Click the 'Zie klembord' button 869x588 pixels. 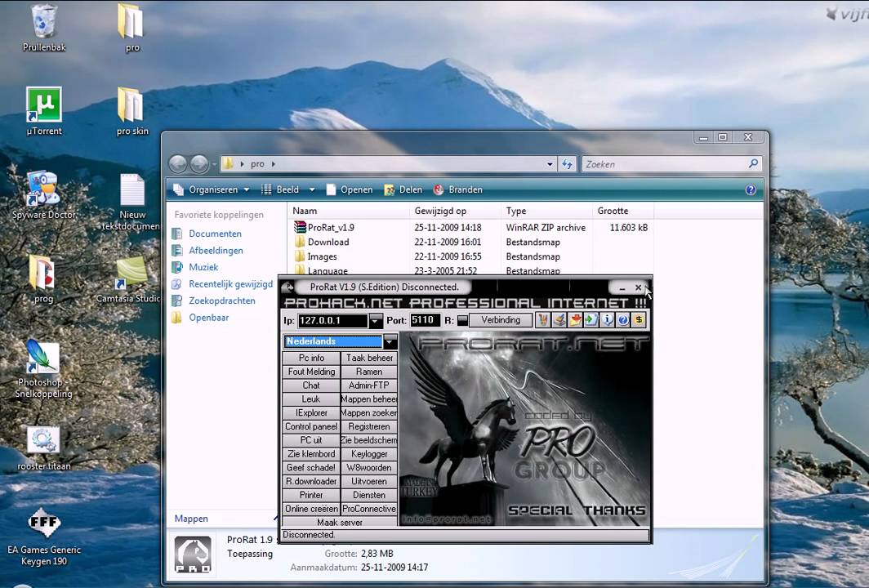311,454
